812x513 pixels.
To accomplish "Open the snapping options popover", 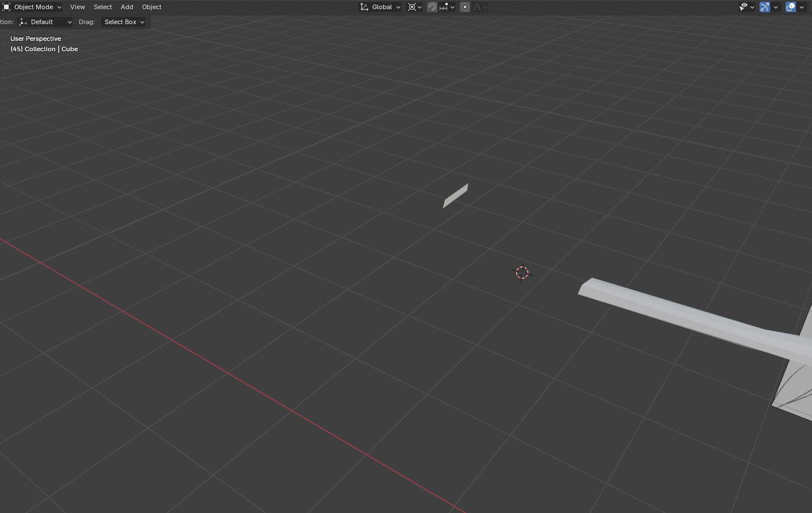I will coord(447,7).
